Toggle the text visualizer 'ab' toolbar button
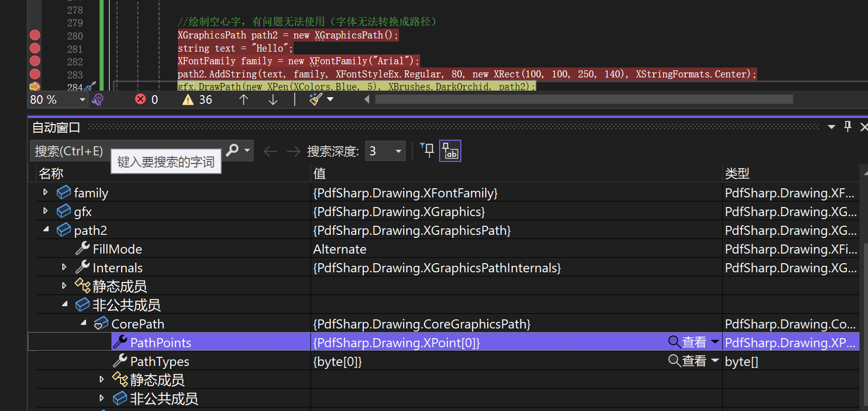The height and width of the screenshot is (411, 868). [x=450, y=151]
